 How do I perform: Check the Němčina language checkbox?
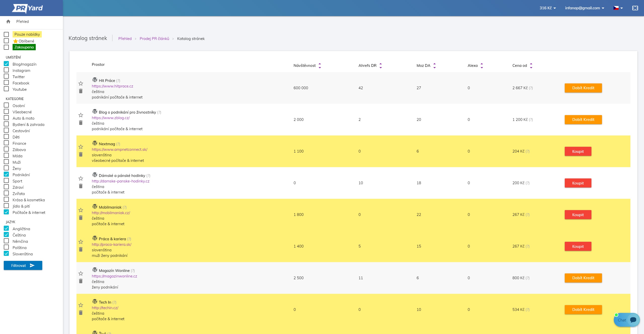coord(7,241)
